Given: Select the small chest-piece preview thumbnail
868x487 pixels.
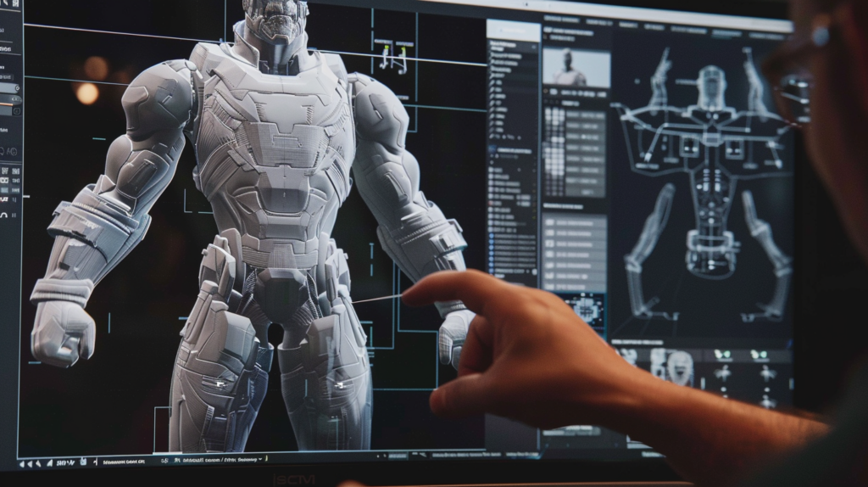Looking at the screenshot, I should [586, 310].
